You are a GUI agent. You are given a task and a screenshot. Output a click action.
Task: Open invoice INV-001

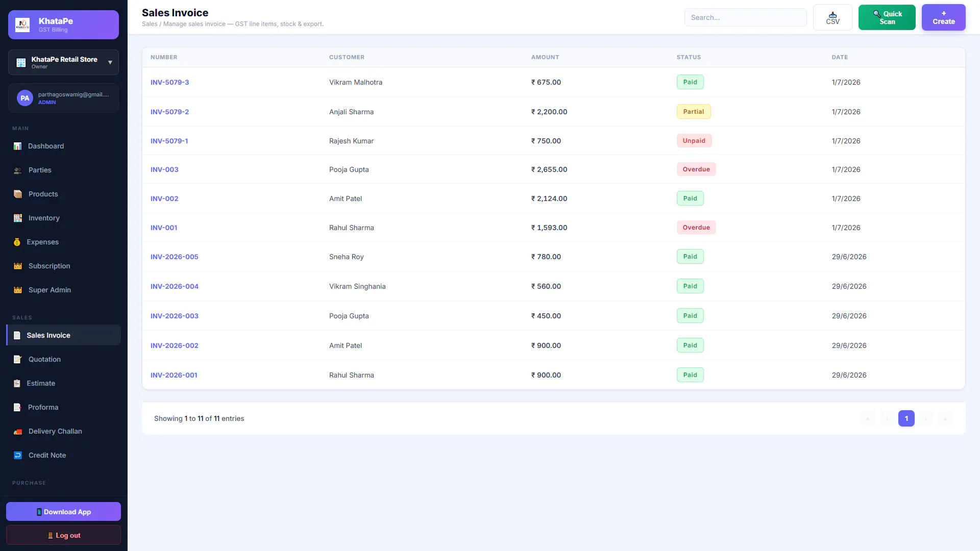click(164, 228)
